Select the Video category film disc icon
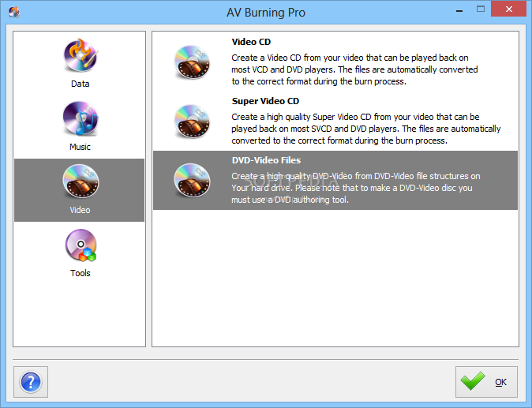This screenshot has width=532, height=408. coord(81,181)
